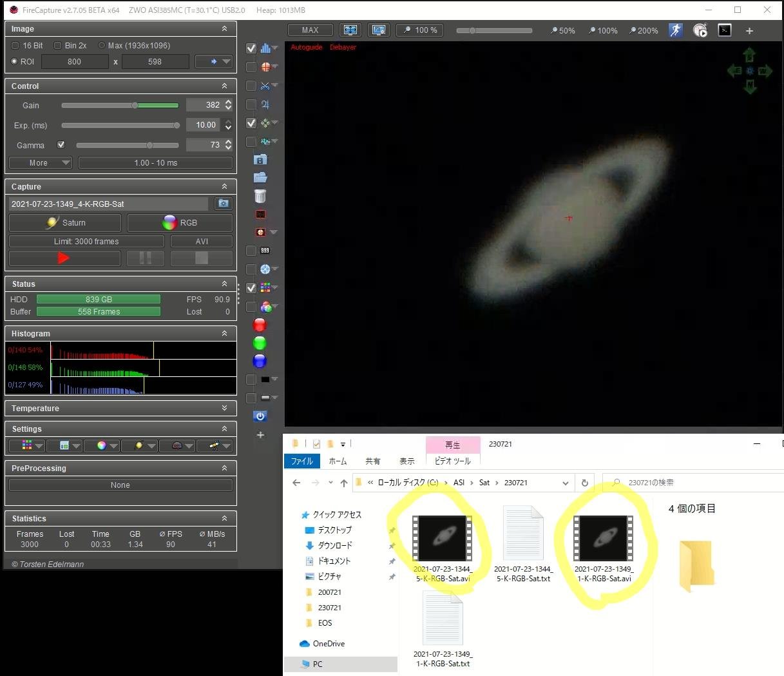The height and width of the screenshot is (676, 784).
Task: Open the 表示 ribbon tab
Action: 407,461
